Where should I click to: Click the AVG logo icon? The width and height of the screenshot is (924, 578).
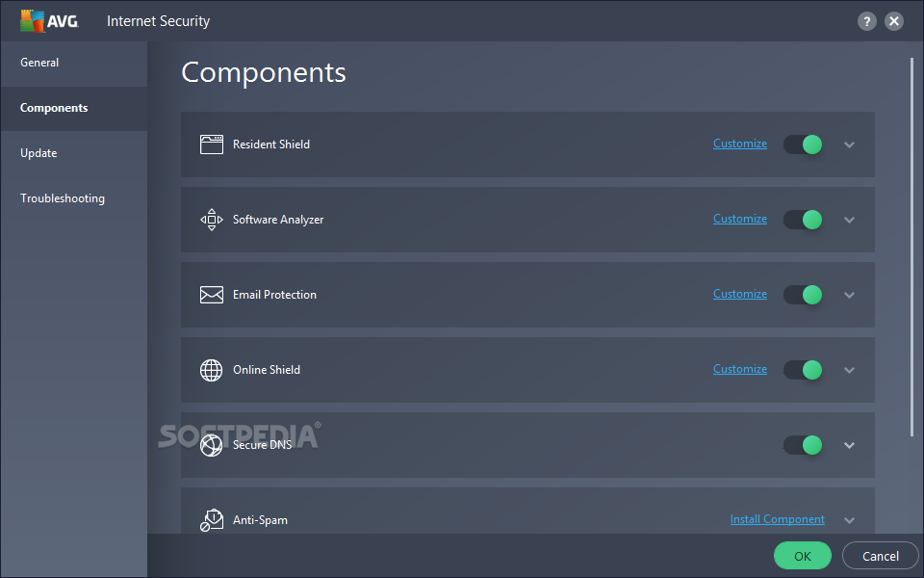[49, 21]
